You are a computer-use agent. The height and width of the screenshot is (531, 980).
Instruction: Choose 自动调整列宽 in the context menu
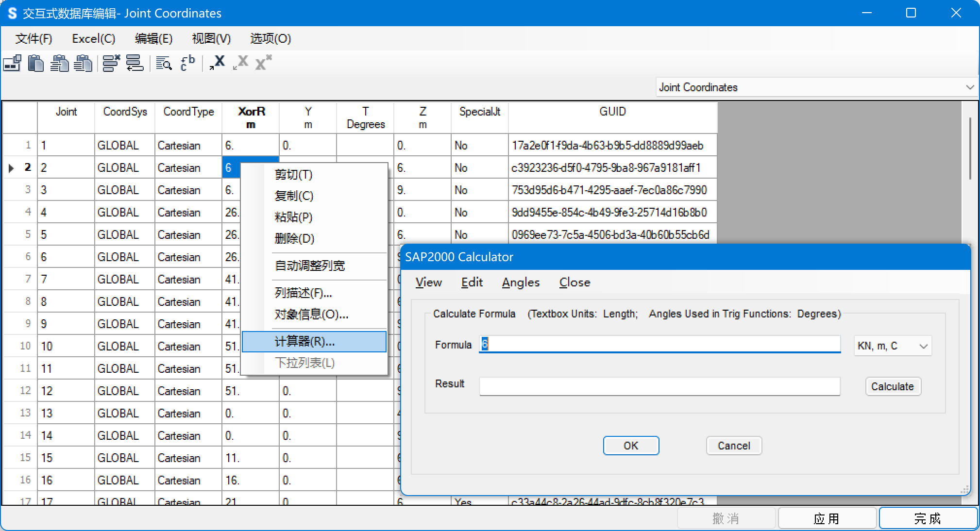coord(310,266)
